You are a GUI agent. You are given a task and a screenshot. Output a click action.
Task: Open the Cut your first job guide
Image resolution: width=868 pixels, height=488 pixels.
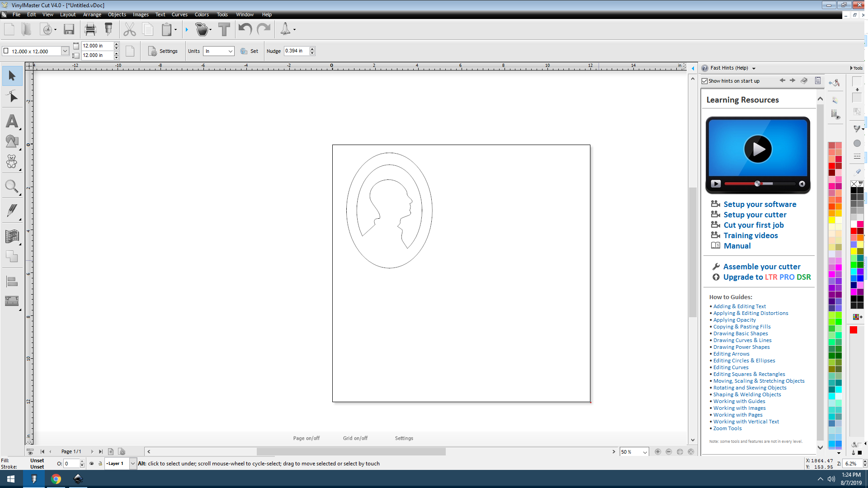(753, 225)
